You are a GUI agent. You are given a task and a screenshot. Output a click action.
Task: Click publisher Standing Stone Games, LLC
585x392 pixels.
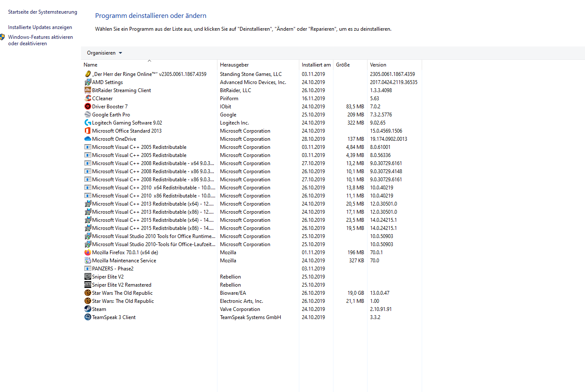(x=251, y=74)
